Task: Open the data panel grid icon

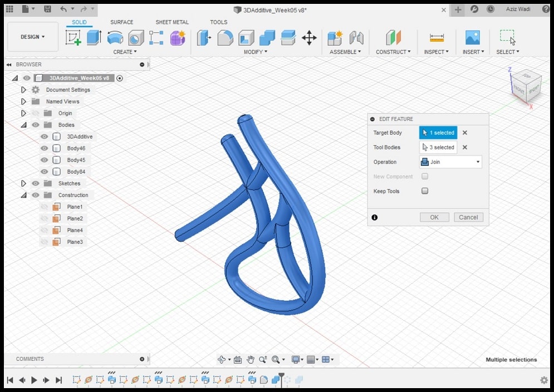Action: 9,9
